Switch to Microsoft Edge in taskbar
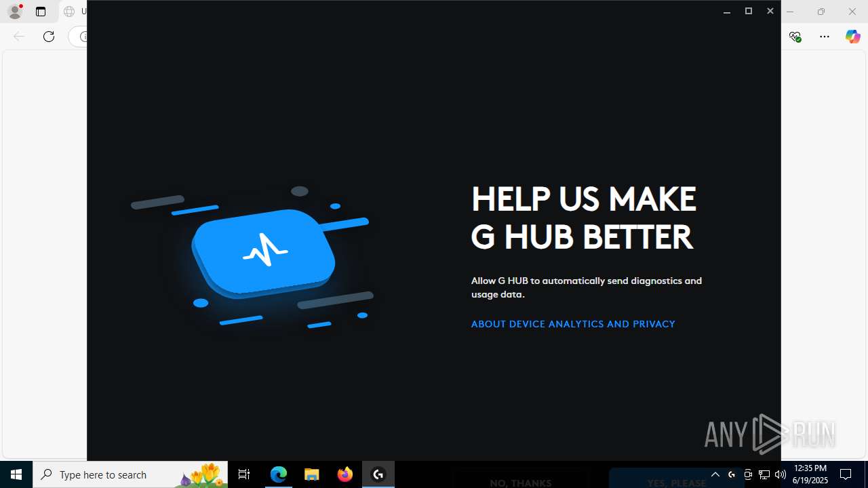Image resolution: width=868 pixels, height=488 pixels. pyautogui.click(x=279, y=474)
